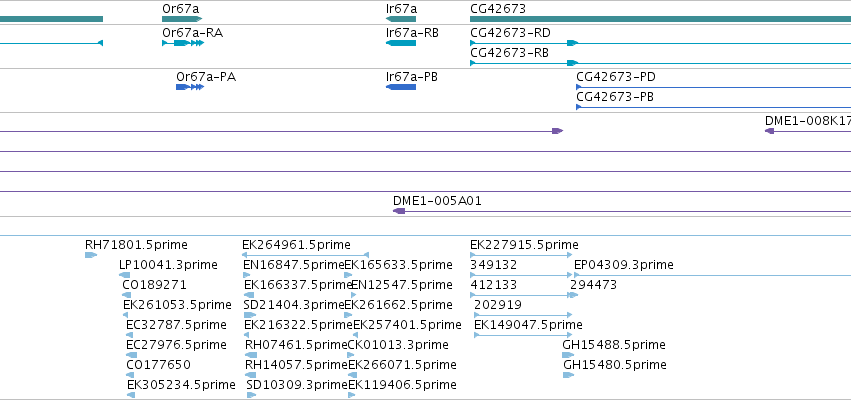Select the EK264961.5prime EST span
Viewport: 851px width, 400px height.
306,255
